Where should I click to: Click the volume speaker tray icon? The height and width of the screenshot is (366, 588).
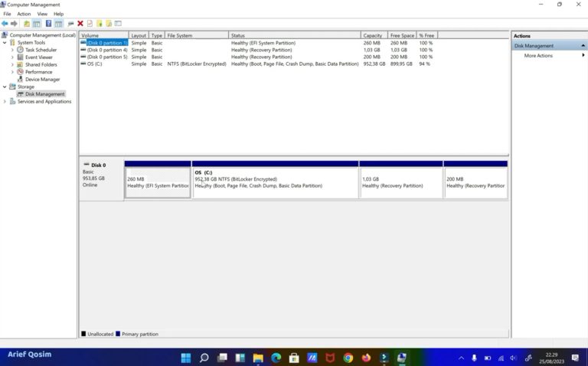click(514, 358)
